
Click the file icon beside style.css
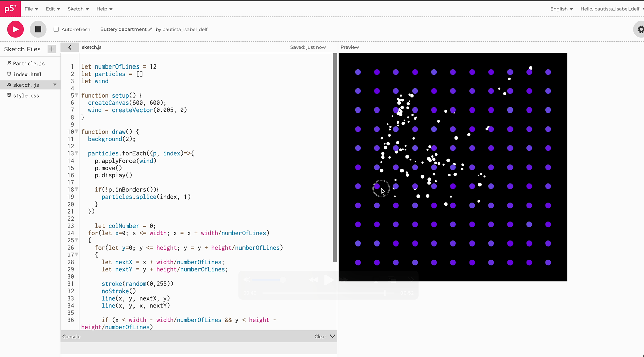tap(9, 95)
